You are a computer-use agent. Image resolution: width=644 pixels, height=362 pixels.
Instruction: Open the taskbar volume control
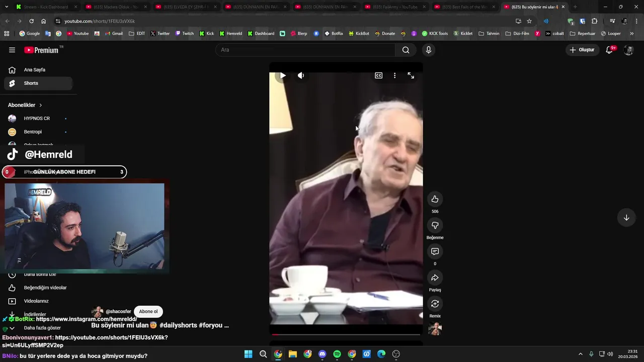610,354
